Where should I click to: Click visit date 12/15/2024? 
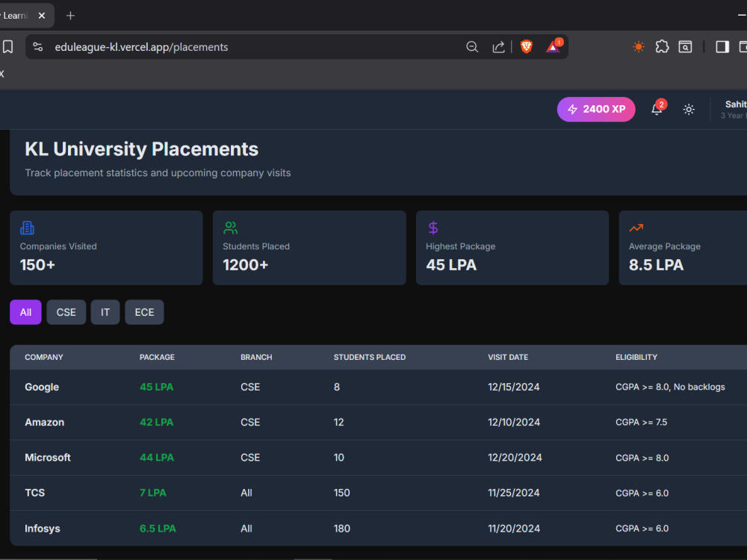click(514, 387)
